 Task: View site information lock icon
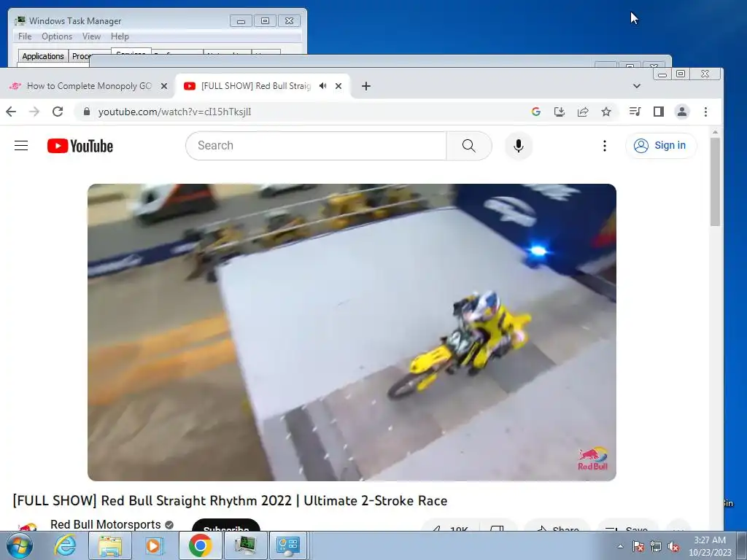(x=87, y=112)
